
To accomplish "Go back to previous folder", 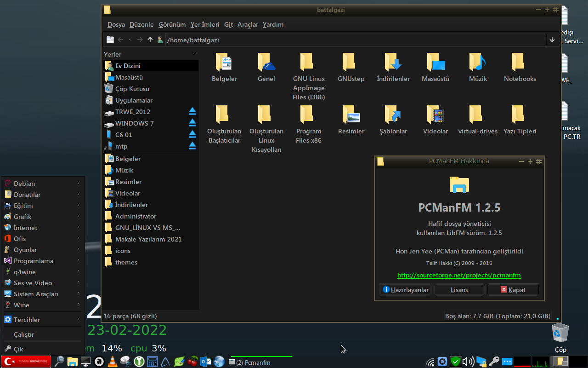I will pos(120,40).
